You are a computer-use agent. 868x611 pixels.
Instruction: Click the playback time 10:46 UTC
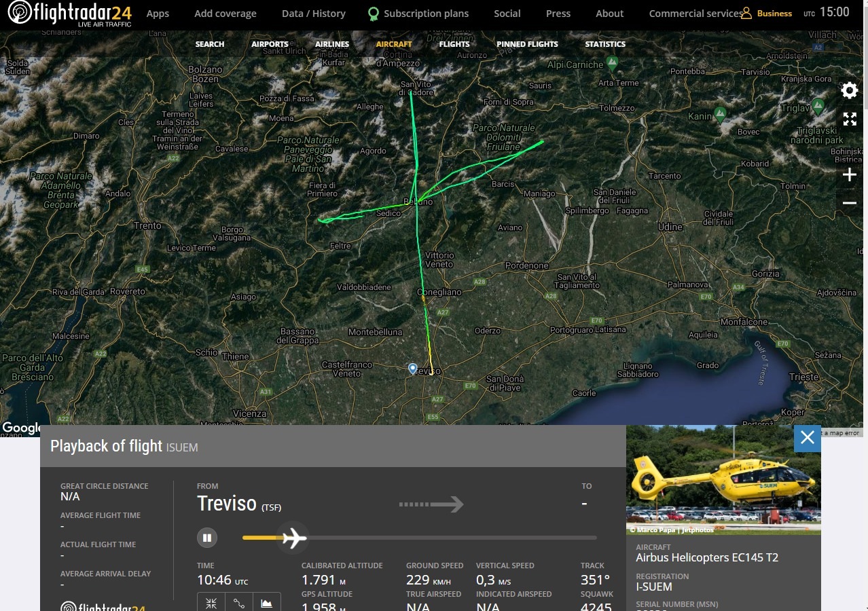(223, 580)
